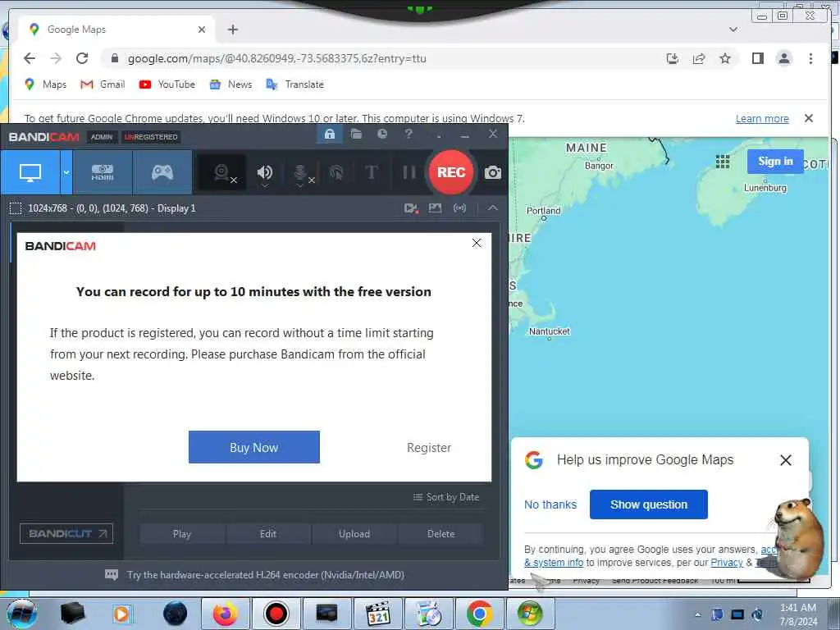This screenshot has height=630, width=840.
Task: Click Sort by Date option
Action: pyautogui.click(x=446, y=497)
